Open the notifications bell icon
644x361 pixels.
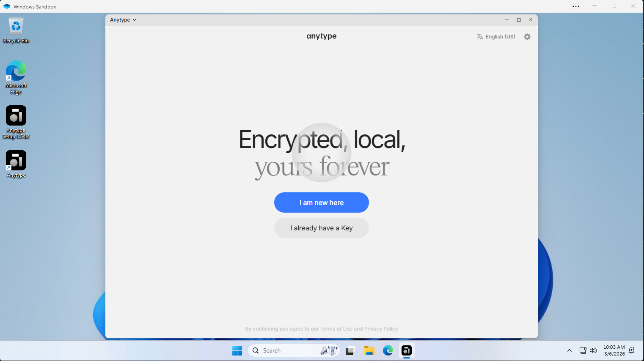(x=632, y=350)
